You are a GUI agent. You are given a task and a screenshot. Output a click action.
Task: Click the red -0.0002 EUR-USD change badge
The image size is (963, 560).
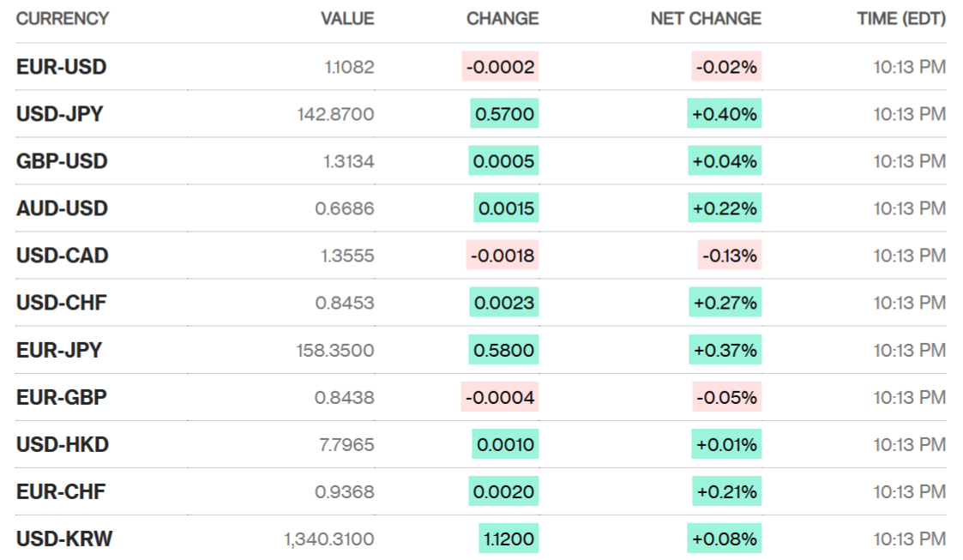pyautogui.click(x=500, y=67)
